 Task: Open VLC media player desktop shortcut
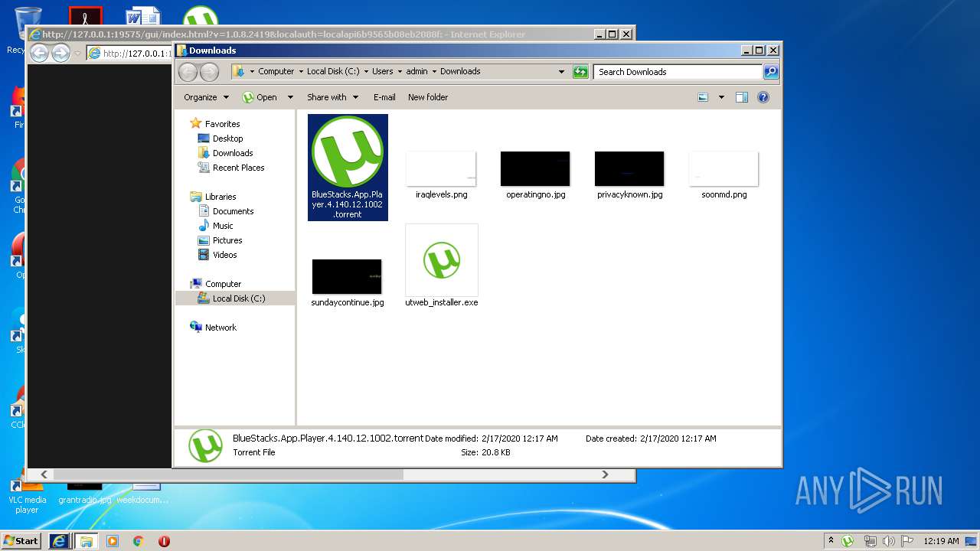pyautogui.click(x=27, y=496)
